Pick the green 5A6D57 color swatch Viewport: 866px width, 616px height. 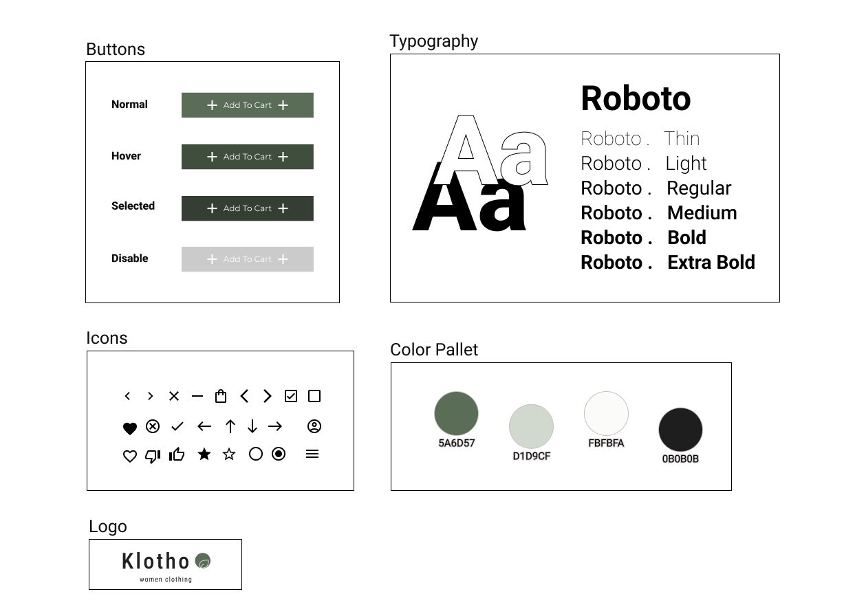[456, 414]
